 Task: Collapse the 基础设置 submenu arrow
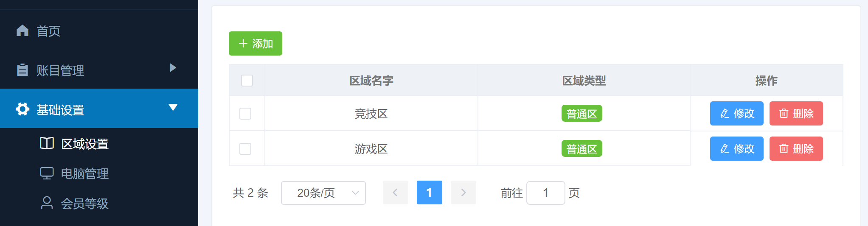coord(173,107)
